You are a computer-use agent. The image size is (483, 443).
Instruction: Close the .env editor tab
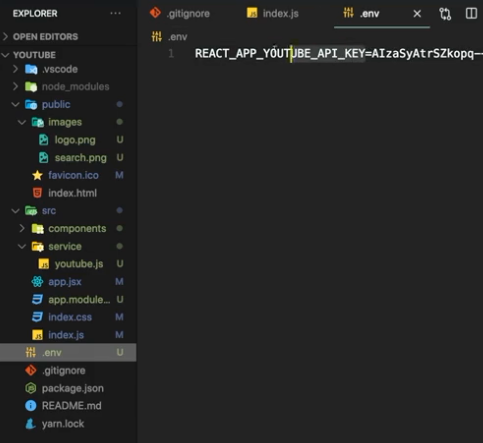(x=417, y=14)
